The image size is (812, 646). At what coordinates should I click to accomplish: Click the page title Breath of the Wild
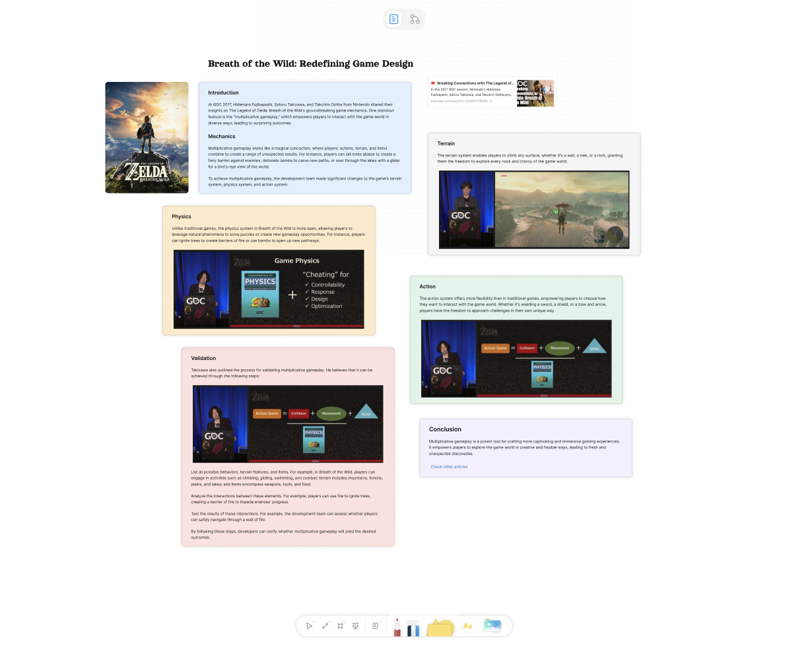[310, 64]
